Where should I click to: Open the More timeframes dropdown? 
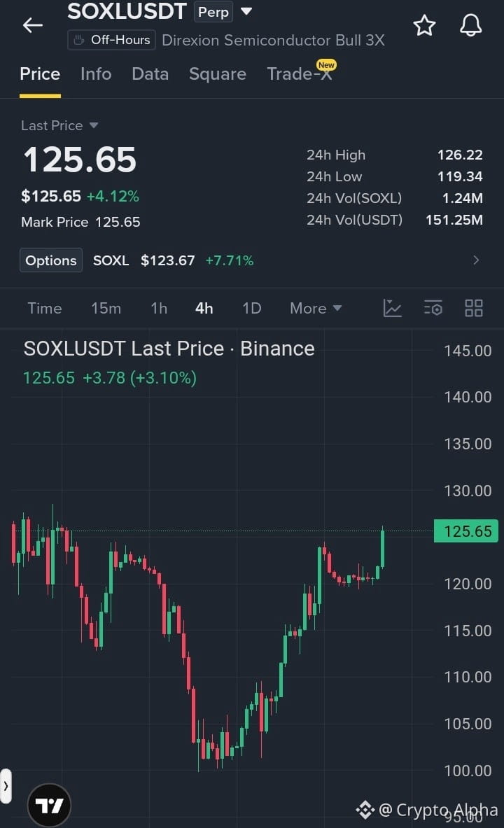click(316, 309)
